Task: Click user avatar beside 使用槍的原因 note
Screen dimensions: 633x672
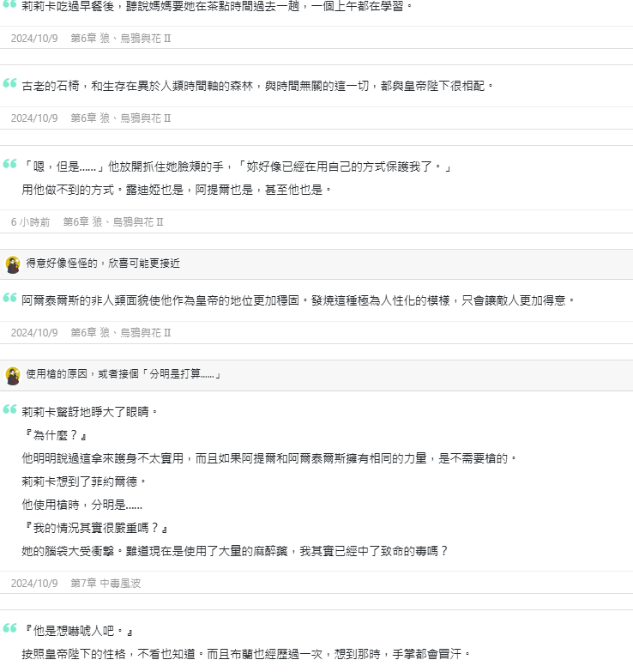Action: coord(13,376)
